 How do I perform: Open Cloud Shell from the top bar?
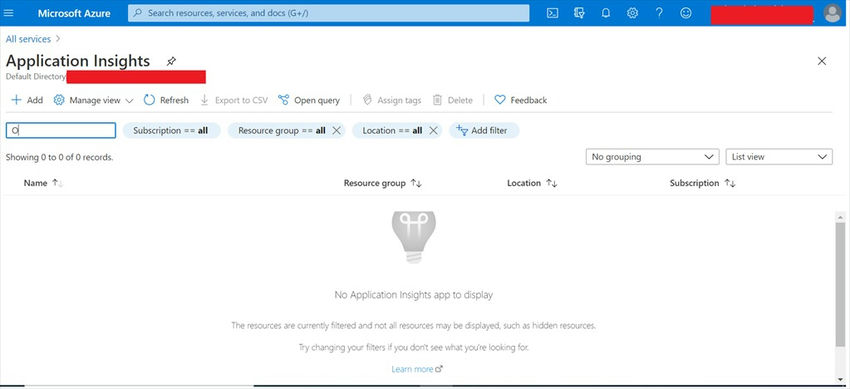pos(552,13)
